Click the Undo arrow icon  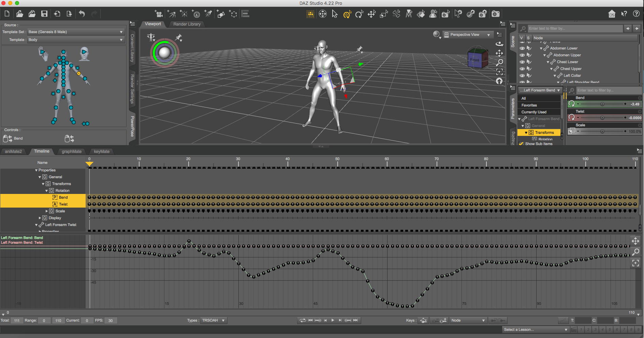[82, 14]
